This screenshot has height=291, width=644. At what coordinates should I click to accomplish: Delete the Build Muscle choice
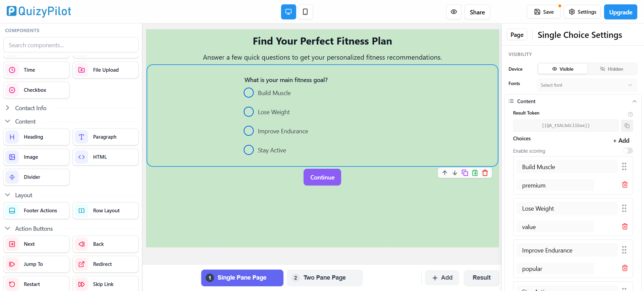tap(625, 185)
